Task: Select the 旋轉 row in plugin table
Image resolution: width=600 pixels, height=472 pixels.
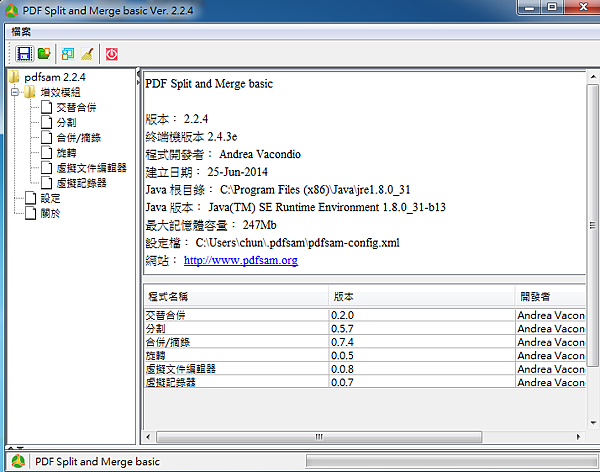Action: click(365, 356)
